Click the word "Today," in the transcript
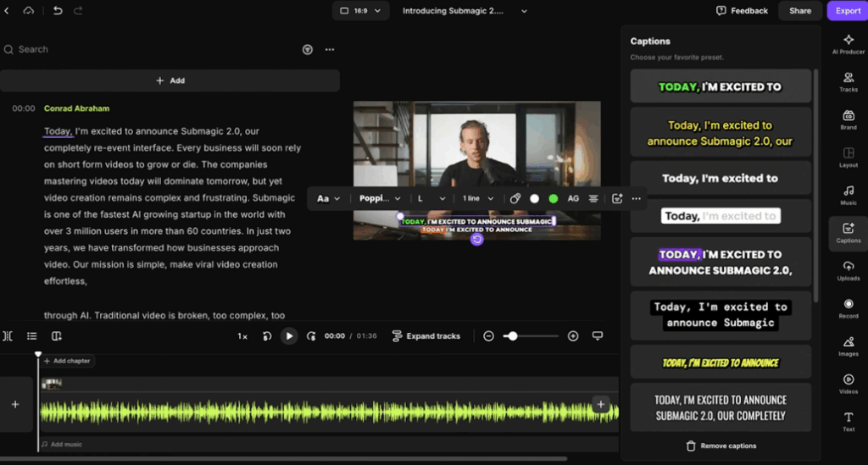Viewport: 868px width, 465px height. tap(58, 131)
